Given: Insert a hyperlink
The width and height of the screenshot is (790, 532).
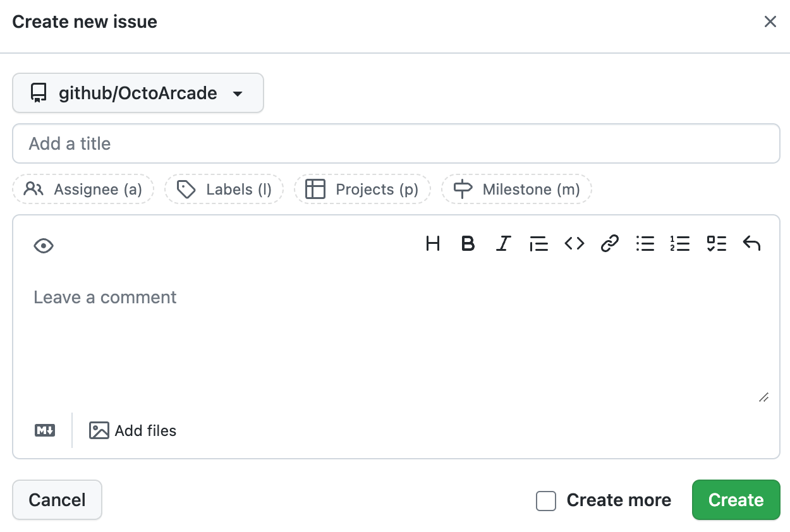Looking at the screenshot, I should (x=609, y=244).
